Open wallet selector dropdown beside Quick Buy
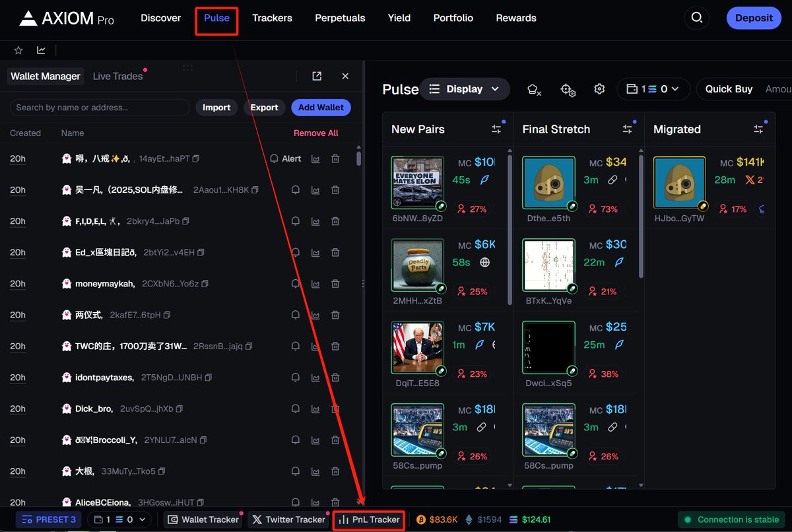 pos(653,89)
